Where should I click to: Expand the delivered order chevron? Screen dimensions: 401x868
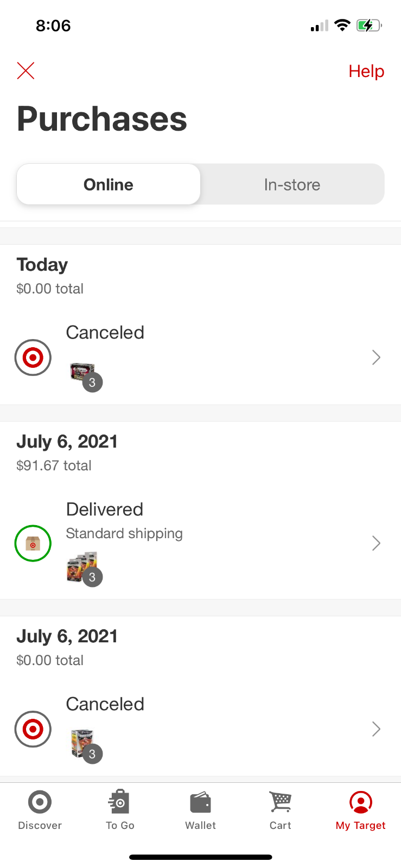point(376,543)
